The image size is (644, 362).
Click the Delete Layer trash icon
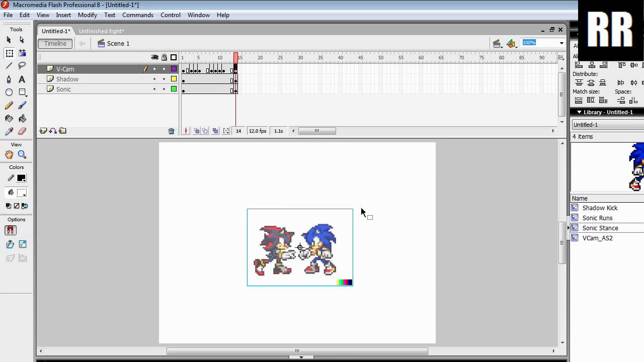[171, 131]
